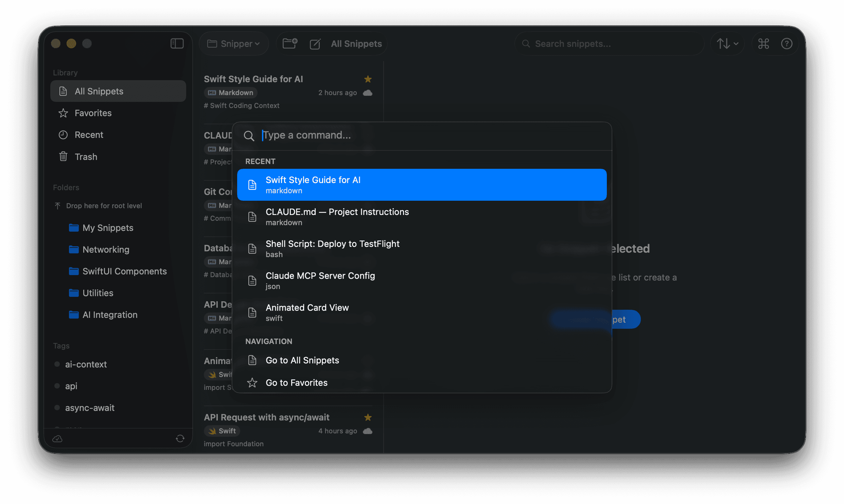Switch to the Favorites section
844x504 pixels.
pos(93,113)
